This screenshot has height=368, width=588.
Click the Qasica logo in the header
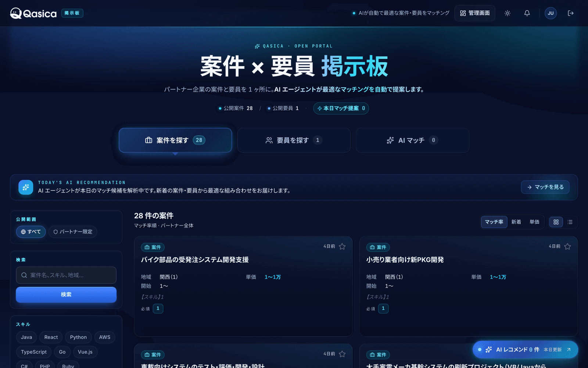33,13
